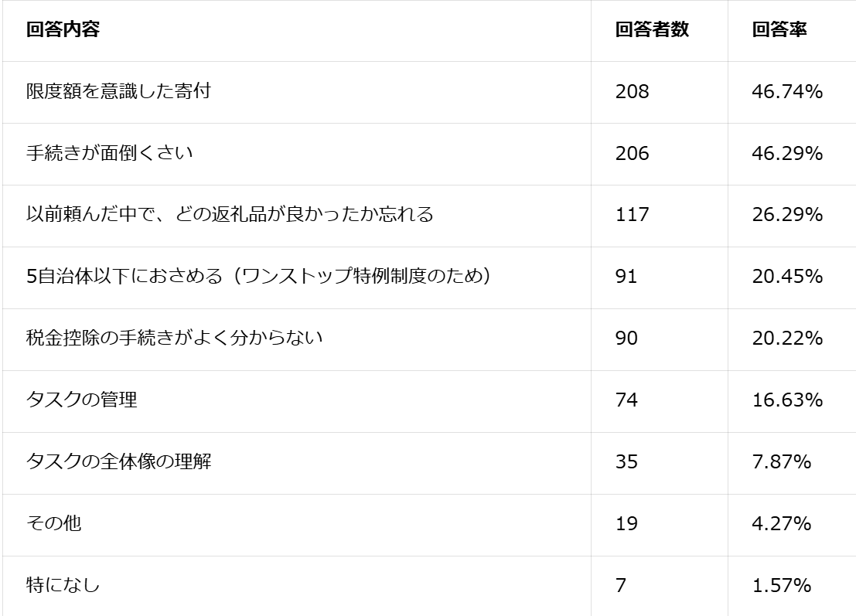
Task: Click the 16.63% response rate value
Action: tap(786, 400)
